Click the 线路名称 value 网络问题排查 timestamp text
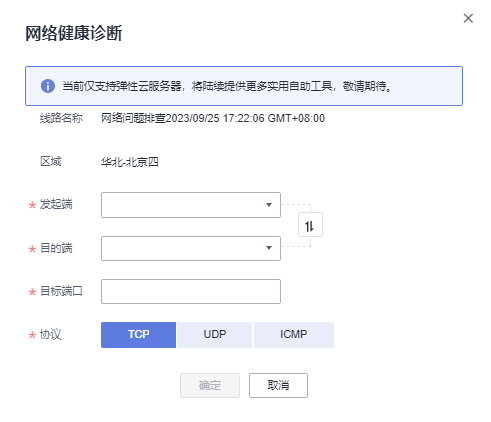491x422 pixels. pos(213,118)
